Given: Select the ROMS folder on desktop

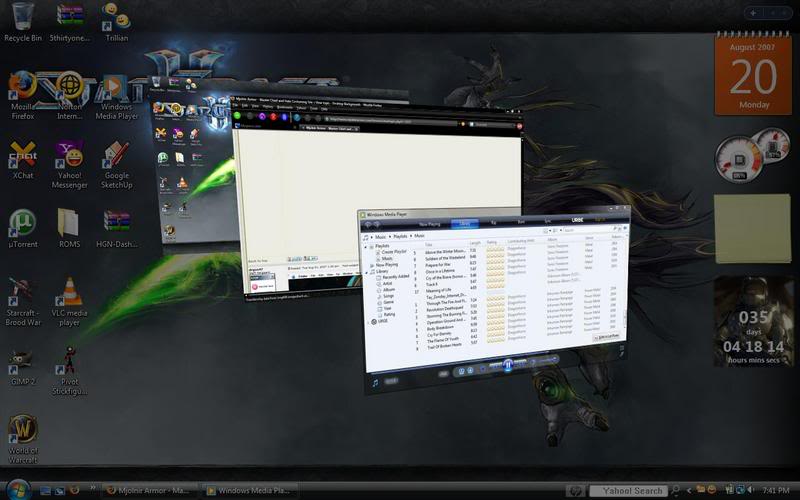Looking at the screenshot, I should tap(69, 229).
